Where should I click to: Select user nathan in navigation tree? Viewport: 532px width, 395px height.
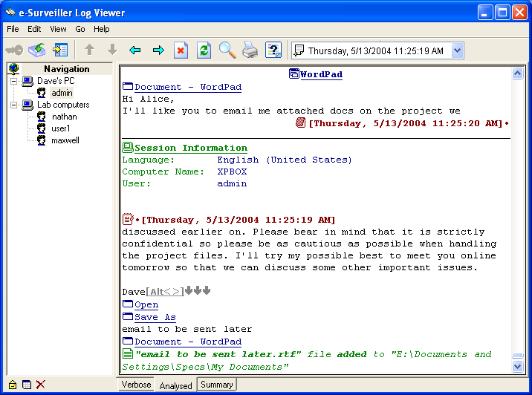(x=64, y=117)
